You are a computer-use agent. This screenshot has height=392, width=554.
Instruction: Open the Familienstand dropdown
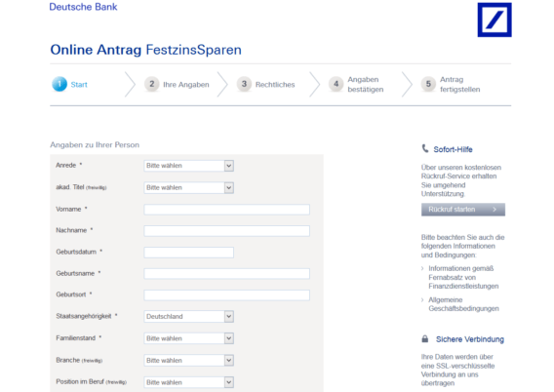188,338
